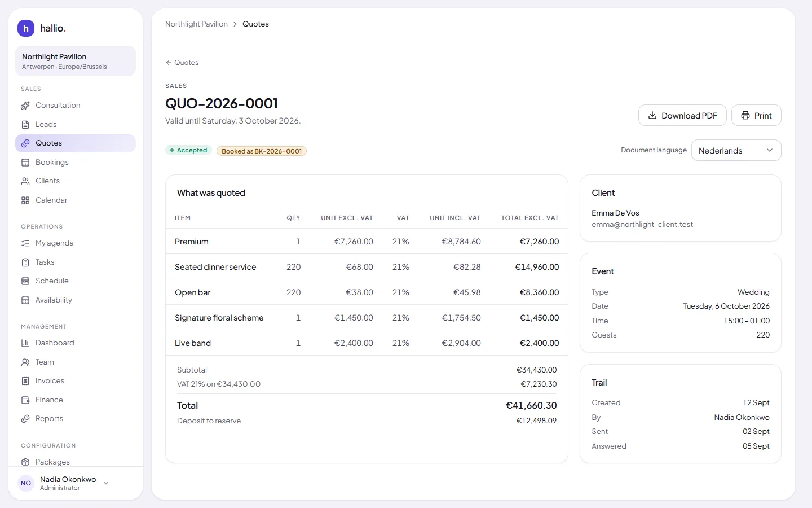Expand the Nadia Okonkwo user menu chevron

106,483
